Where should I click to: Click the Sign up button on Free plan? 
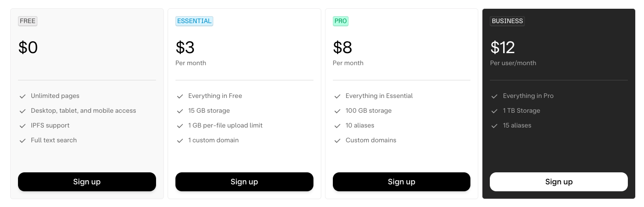87,182
